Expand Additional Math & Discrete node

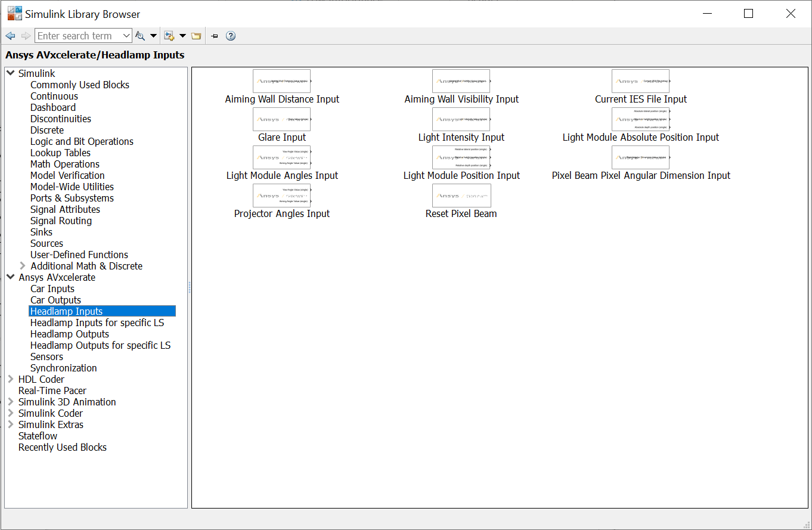pos(23,266)
